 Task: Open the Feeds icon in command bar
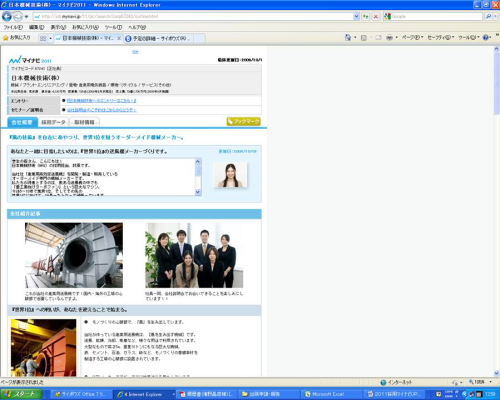pos(364,38)
